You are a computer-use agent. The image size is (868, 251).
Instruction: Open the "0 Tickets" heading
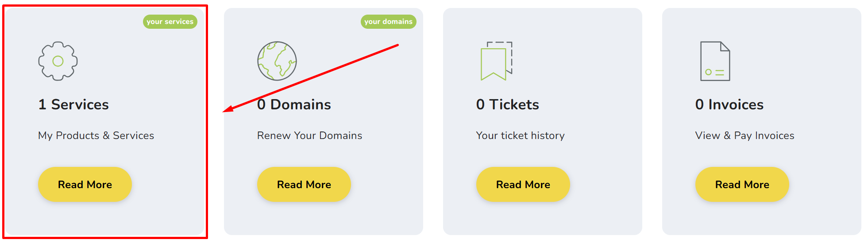tap(507, 104)
